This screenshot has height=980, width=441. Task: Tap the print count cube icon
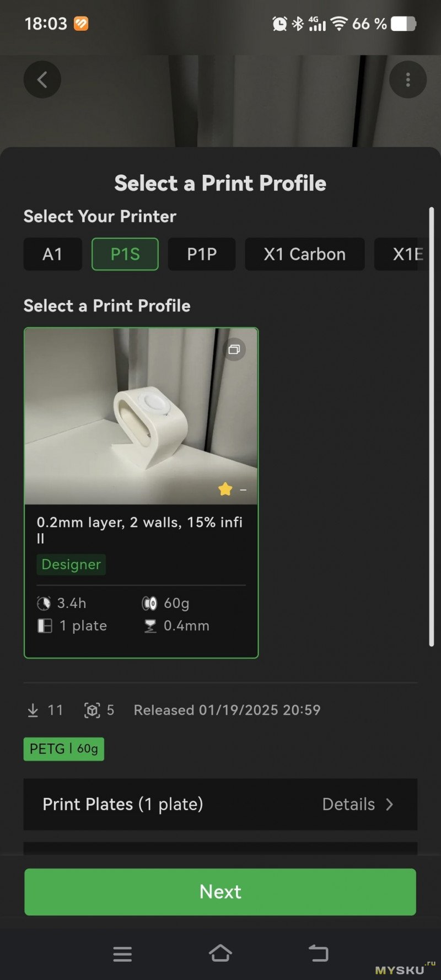click(92, 710)
